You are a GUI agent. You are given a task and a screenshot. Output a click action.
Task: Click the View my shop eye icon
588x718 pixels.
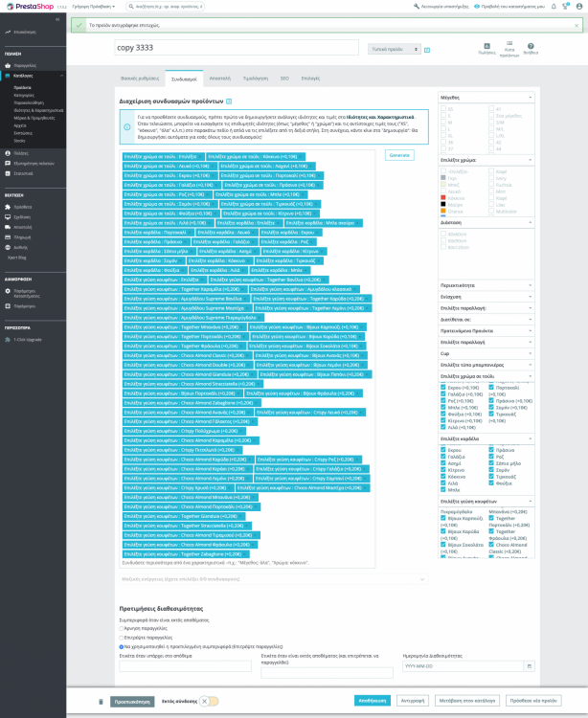coord(477,7)
